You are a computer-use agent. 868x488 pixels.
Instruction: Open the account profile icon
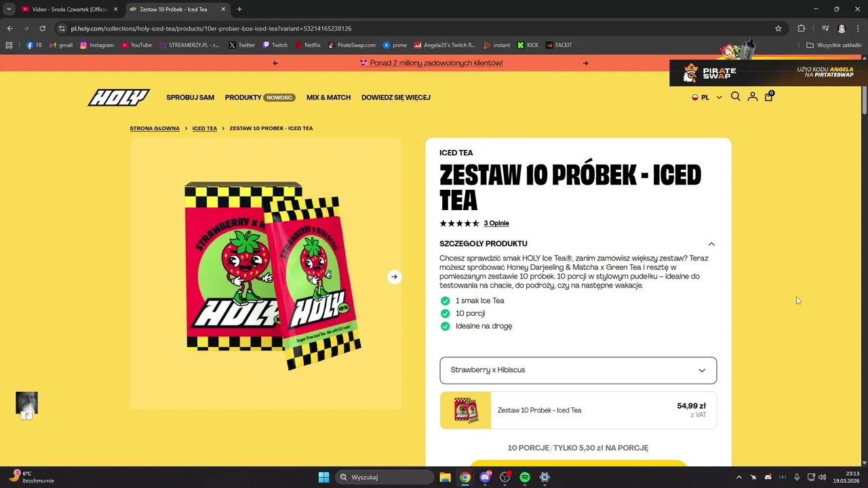(752, 97)
